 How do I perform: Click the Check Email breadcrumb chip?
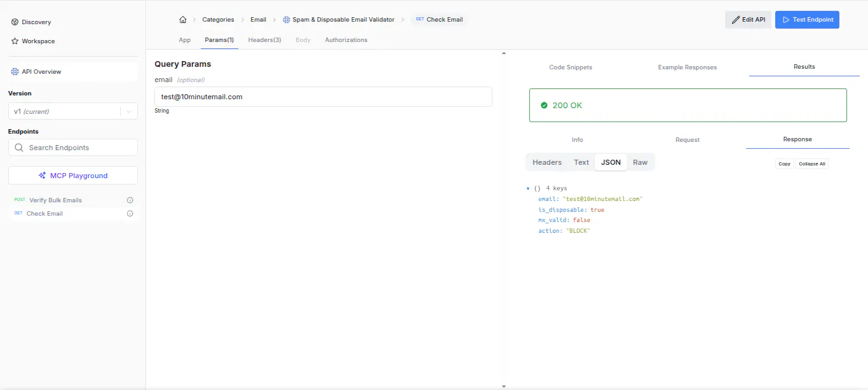(439, 20)
